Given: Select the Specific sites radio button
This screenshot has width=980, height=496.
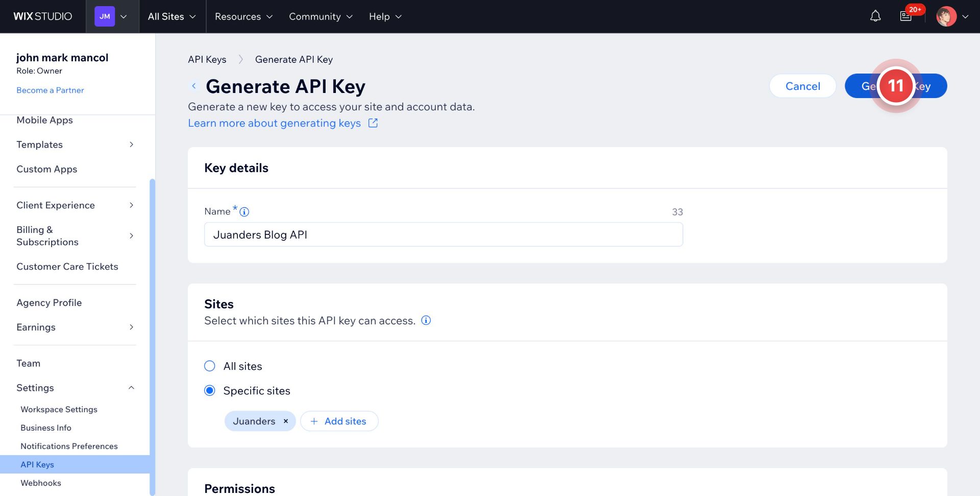Looking at the screenshot, I should click(210, 391).
